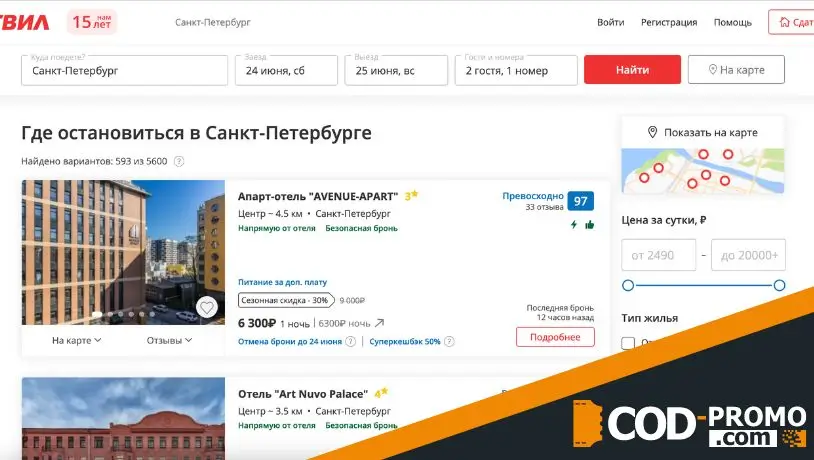This screenshot has height=460, width=814.
Task: Click the minimum price field от 2490
Action: 658,255
